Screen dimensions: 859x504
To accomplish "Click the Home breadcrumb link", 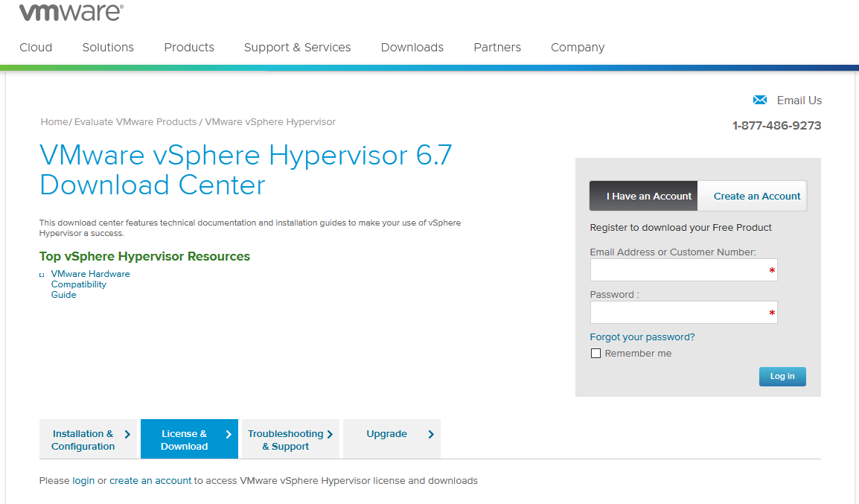I will click(54, 121).
